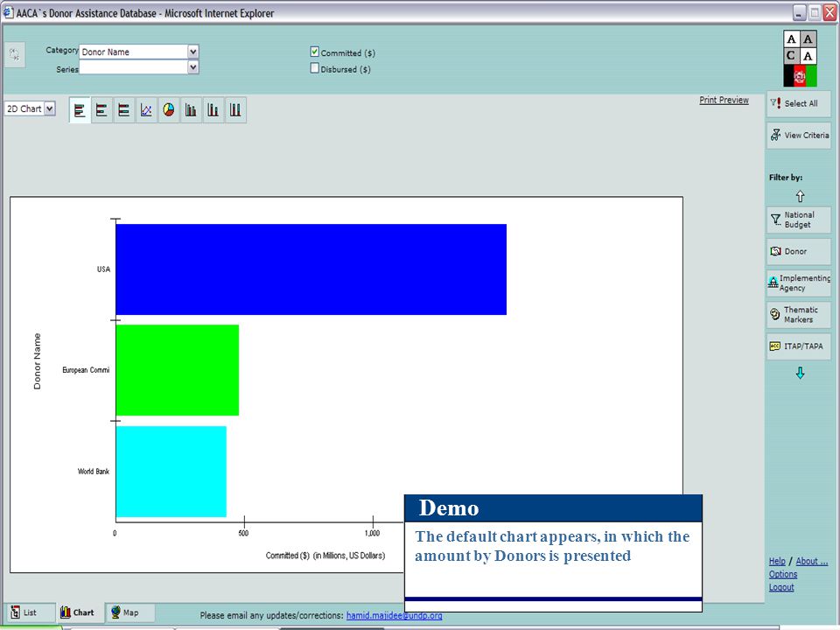The image size is (840, 630).
Task: Click the Select All button
Action: click(x=798, y=103)
